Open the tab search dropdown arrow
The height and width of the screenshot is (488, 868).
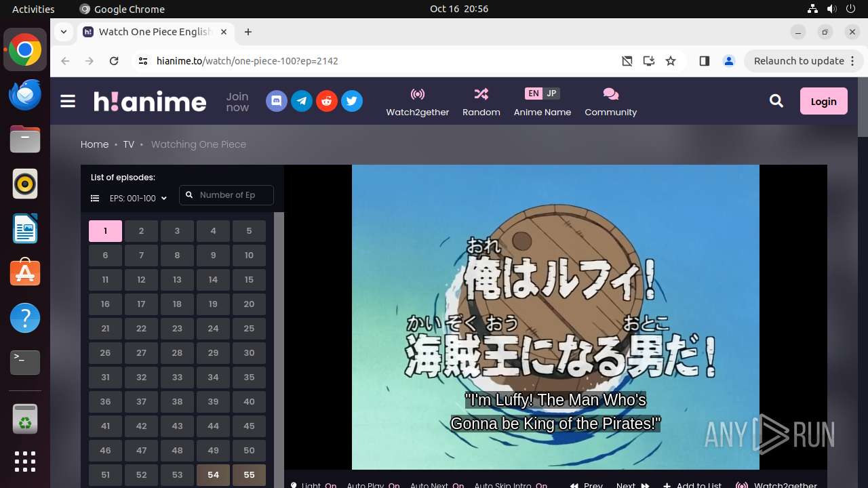click(64, 32)
